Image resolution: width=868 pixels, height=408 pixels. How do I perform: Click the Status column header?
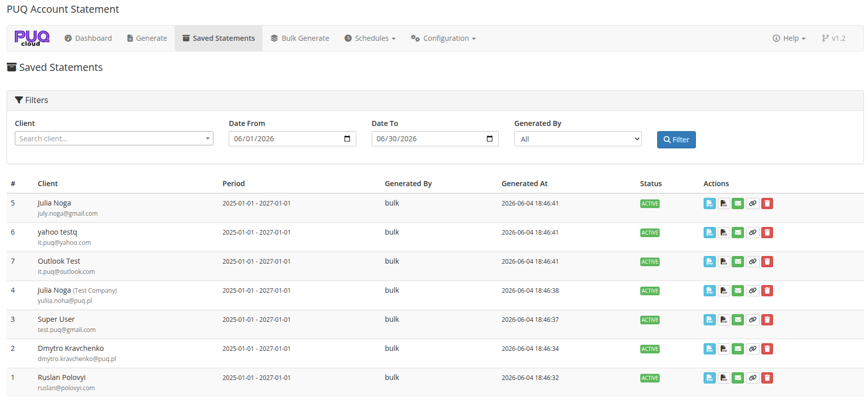click(x=650, y=184)
